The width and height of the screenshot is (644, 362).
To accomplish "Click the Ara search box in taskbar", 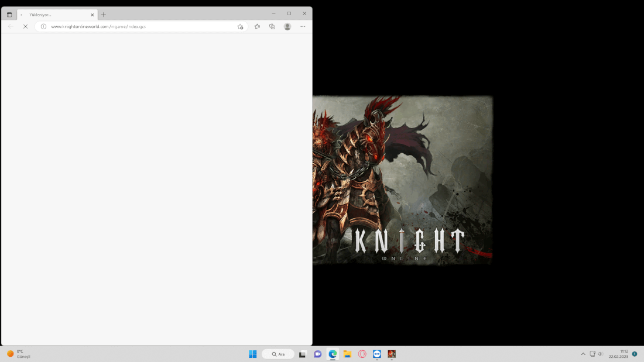I will coord(278,354).
